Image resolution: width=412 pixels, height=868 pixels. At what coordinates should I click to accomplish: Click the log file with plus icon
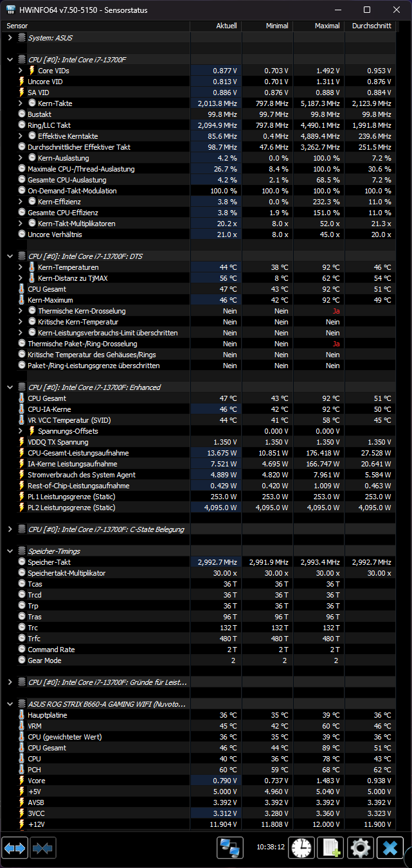pos(330,848)
